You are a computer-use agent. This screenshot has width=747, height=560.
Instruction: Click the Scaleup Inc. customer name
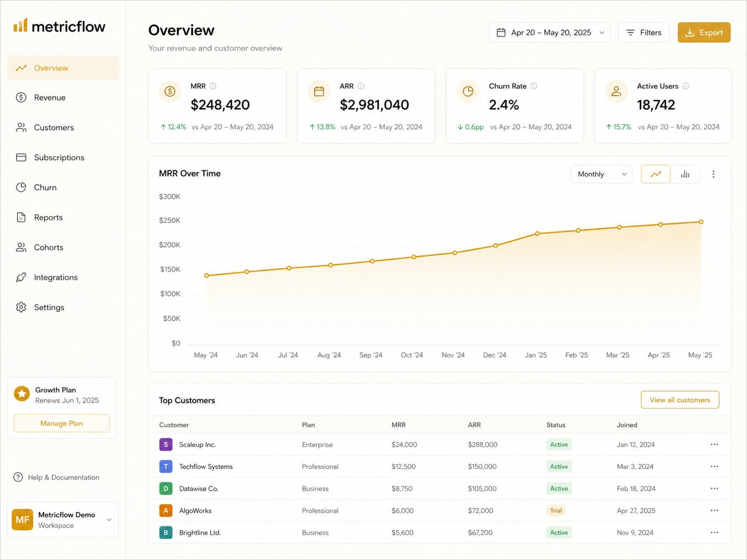tap(197, 444)
